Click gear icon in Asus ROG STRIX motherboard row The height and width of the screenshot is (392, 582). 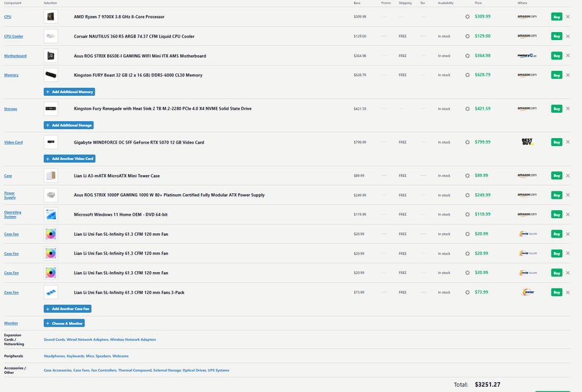pyautogui.click(x=467, y=56)
